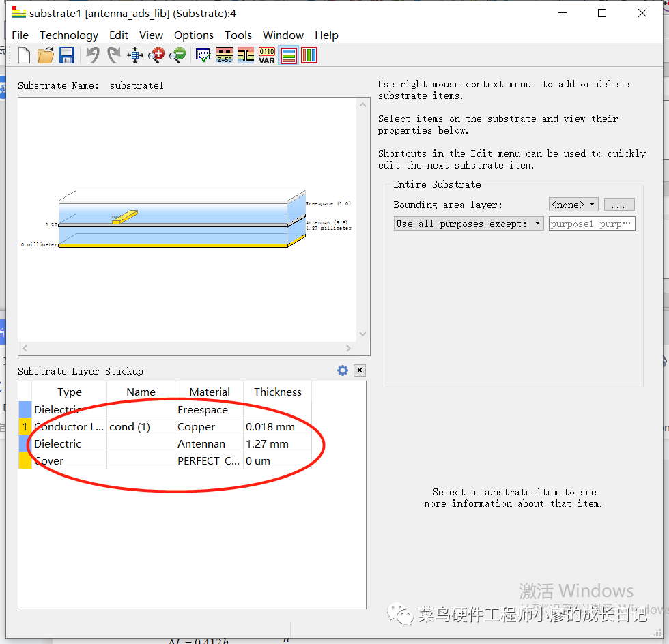Screen dimensions: 669x644
Task: Select the 'Conductor L...' type cell
Action: (69, 427)
